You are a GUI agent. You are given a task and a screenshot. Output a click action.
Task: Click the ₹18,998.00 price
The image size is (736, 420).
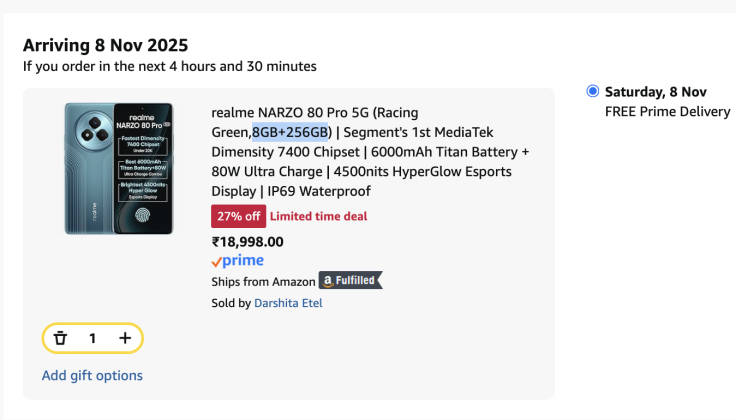247,241
